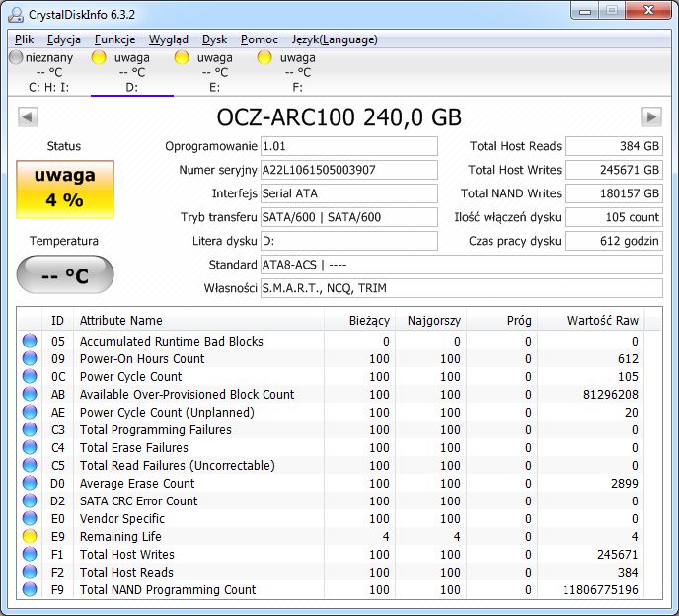
Task: Go to previous disk with left arrow
Action: (29, 116)
